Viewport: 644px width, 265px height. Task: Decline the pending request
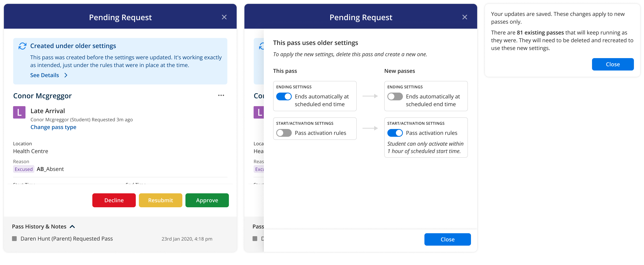(114, 200)
